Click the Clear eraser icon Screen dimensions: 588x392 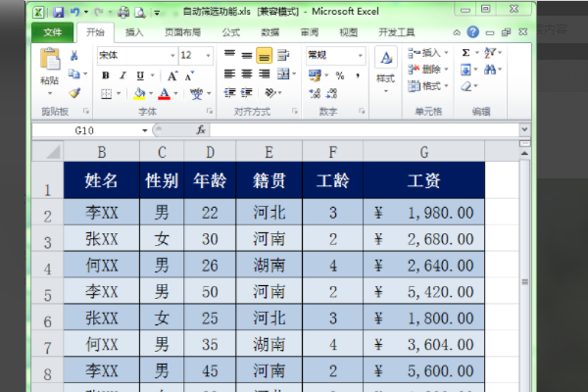466,86
